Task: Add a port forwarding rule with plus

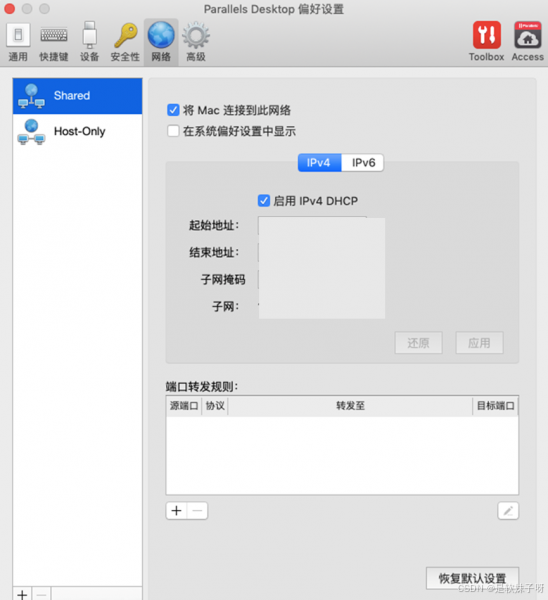Action: tap(176, 511)
